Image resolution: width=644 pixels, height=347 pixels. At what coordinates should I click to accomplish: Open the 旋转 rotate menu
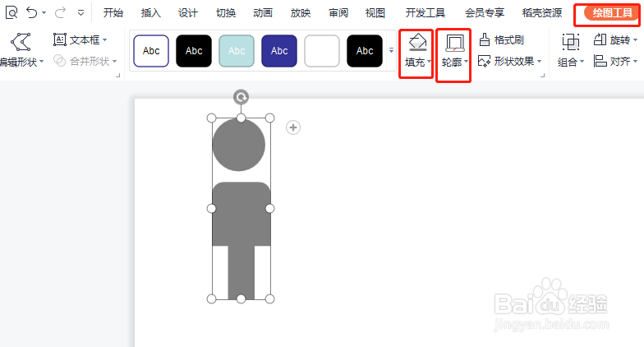[x=615, y=39]
